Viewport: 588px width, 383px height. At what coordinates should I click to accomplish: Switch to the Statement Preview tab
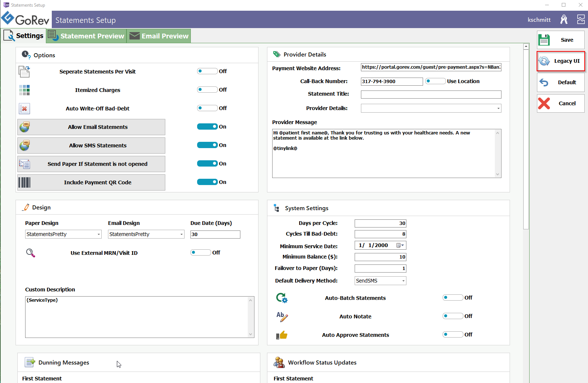pyautogui.click(x=87, y=36)
